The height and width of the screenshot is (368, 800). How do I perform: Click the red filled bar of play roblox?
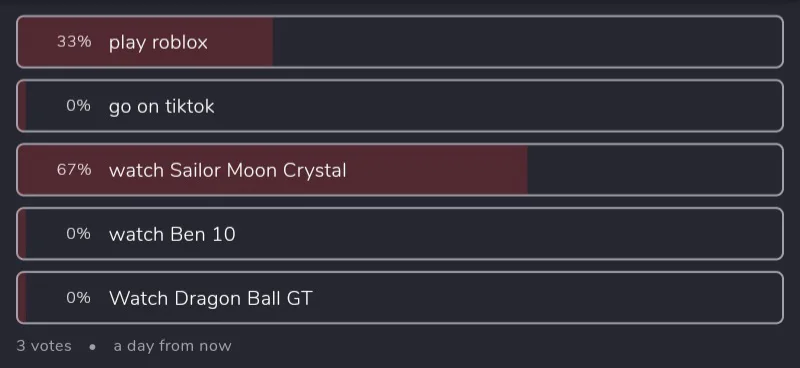[145, 42]
